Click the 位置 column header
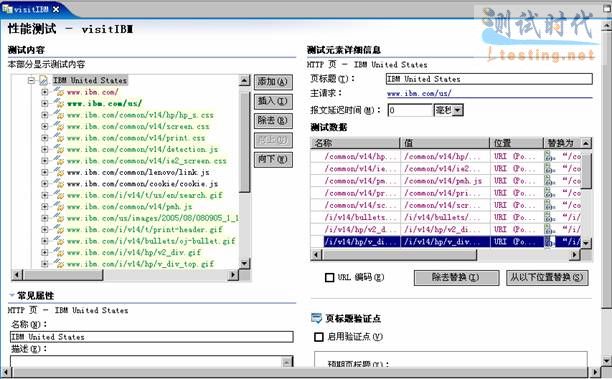The height and width of the screenshot is (379, 612). (517, 143)
